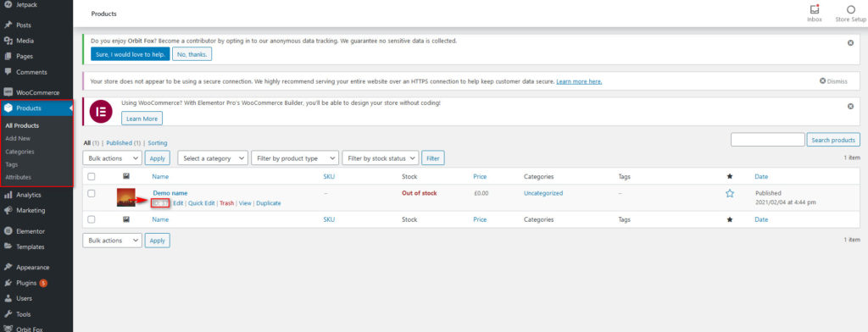Move Demo name product to Trash
Screen dimensions: 868x332
(x=226, y=203)
